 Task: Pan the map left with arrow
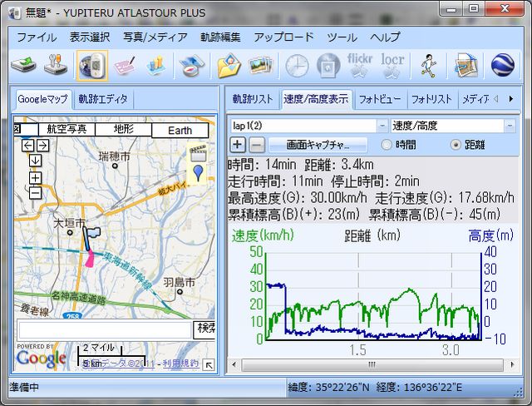pos(28,146)
